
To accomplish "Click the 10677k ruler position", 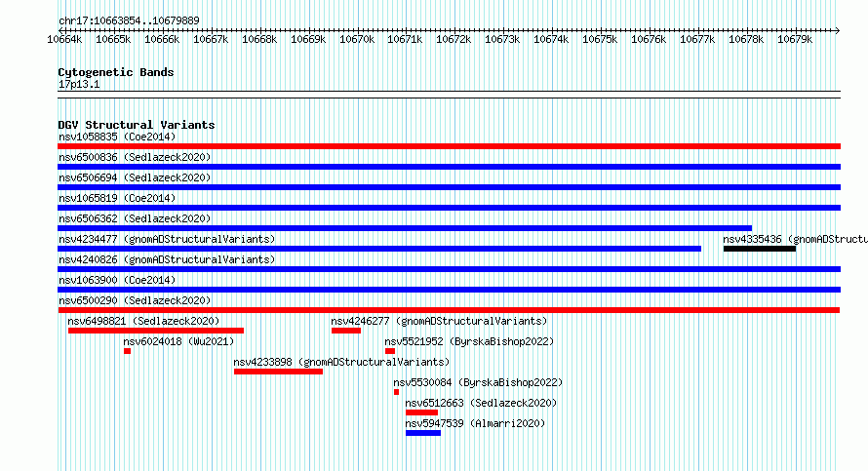I will point(697,39).
